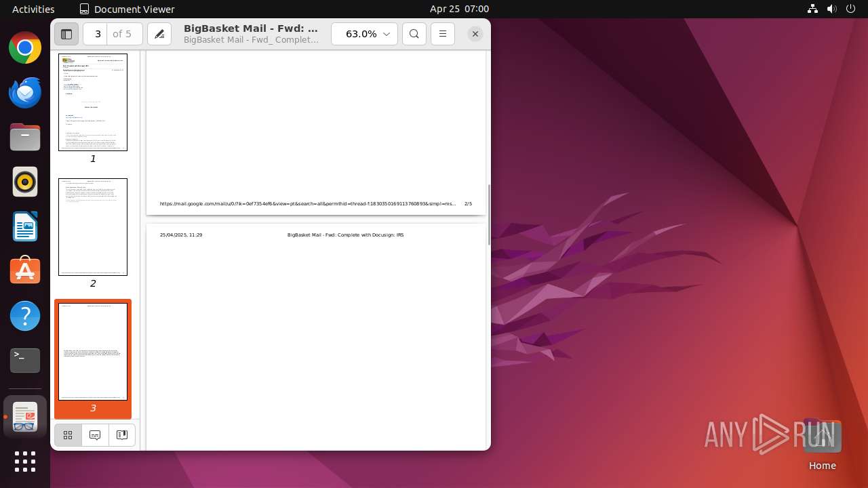Screen dimensions: 868x488
Task: Close the Document Viewer window
Action: [475, 34]
